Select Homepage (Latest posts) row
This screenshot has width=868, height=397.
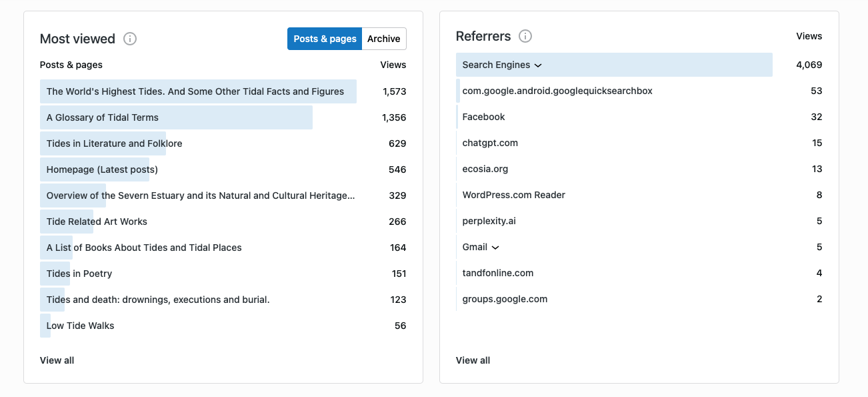tap(102, 169)
